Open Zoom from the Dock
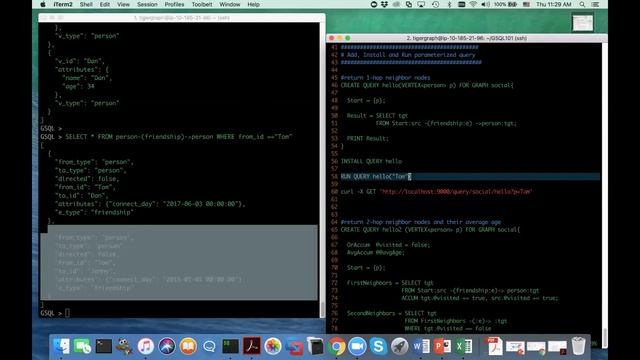640x360 pixels. tap(357, 347)
